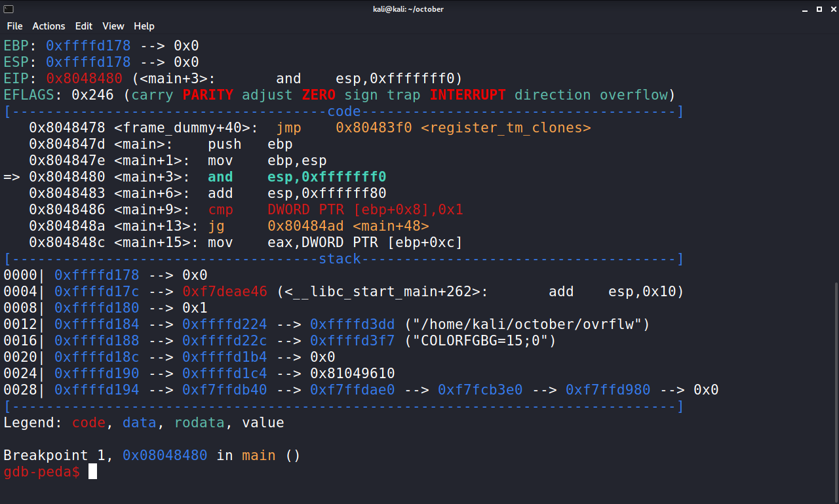Screen dimensions: 839x504
Task: Click the gdb-peda prompt input cursor
Action: pyautogui.click(x=92, y=472)
